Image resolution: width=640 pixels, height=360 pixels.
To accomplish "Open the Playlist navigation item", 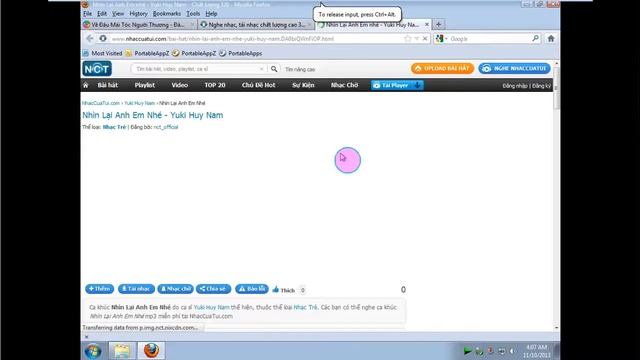I will click(144, 85).
